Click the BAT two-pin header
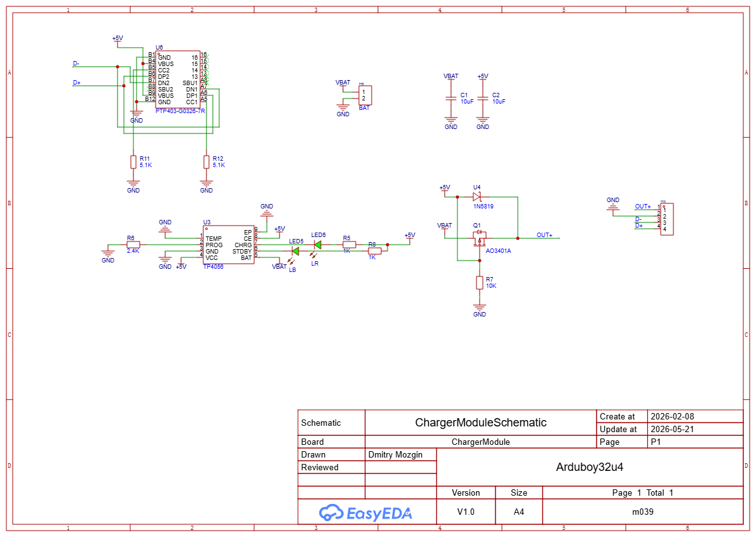The image size is (756, 537). point(365,95)
